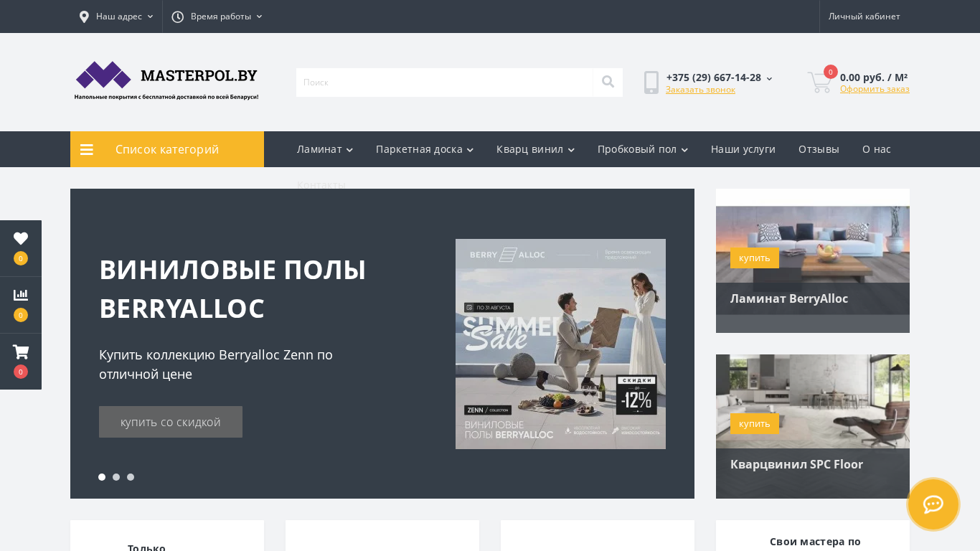The image size is (980, 551).
Task: Click the Masterpol.by logo
Action: point(166,80)
